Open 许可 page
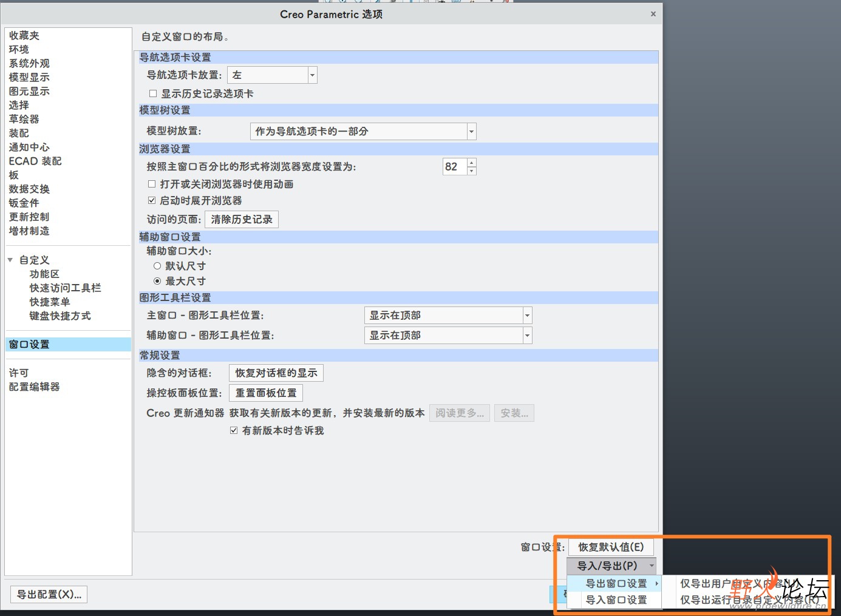This screenshot has width=841, height=616. 19,373
